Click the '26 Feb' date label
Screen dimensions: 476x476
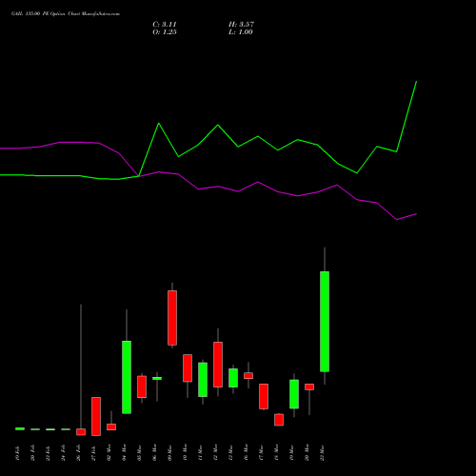pos(78,453)
